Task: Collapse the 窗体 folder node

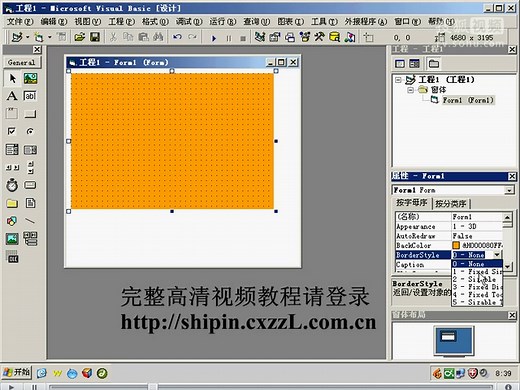Action: pos(411,90)
